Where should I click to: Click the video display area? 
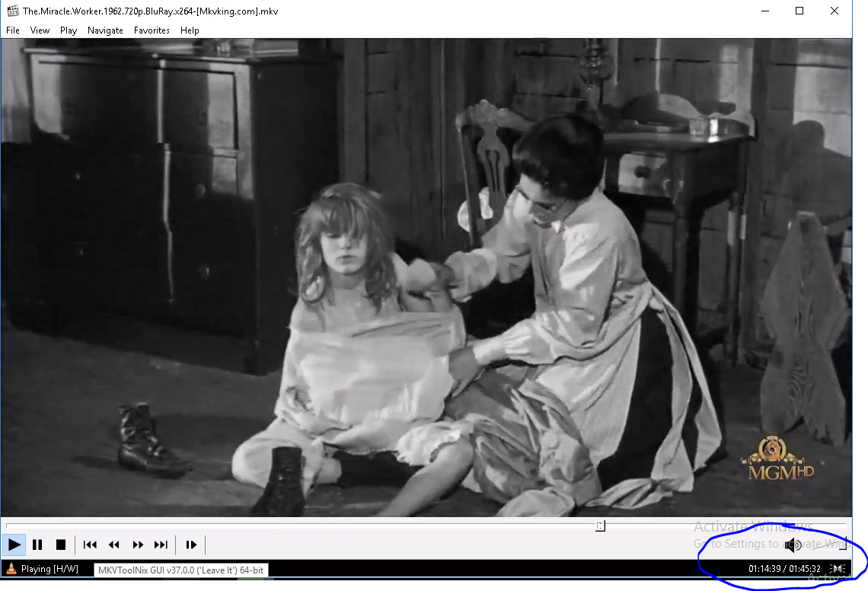[426, 277]
